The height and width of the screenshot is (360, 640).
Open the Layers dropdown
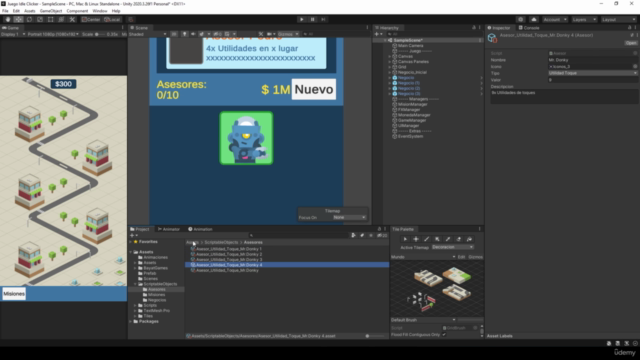click(584, 20)
